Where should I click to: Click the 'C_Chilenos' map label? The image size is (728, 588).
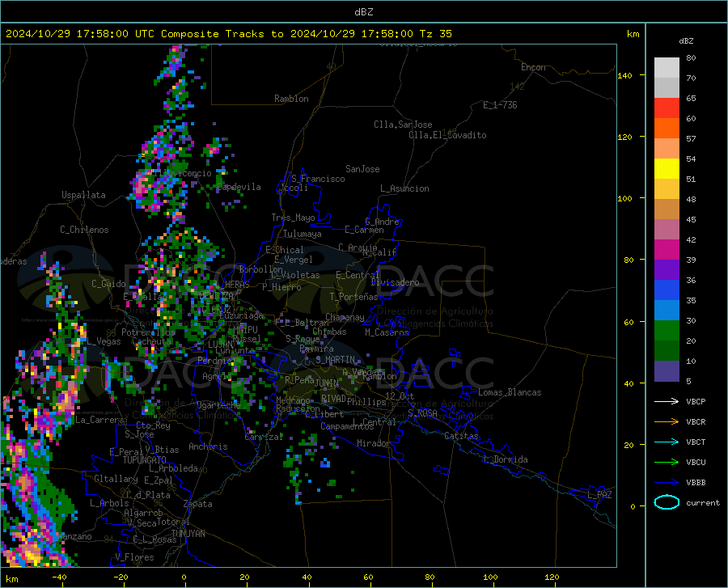coord(84,230)
